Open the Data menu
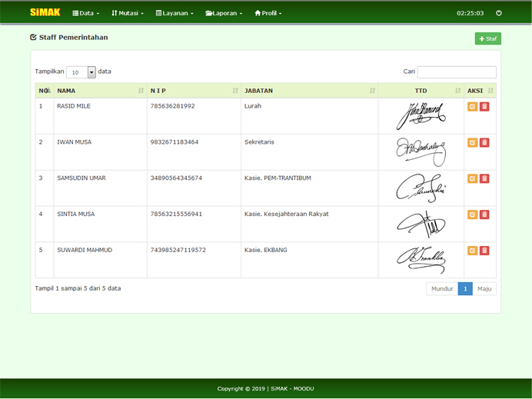 pyautogui.click(x=85, y=13)
